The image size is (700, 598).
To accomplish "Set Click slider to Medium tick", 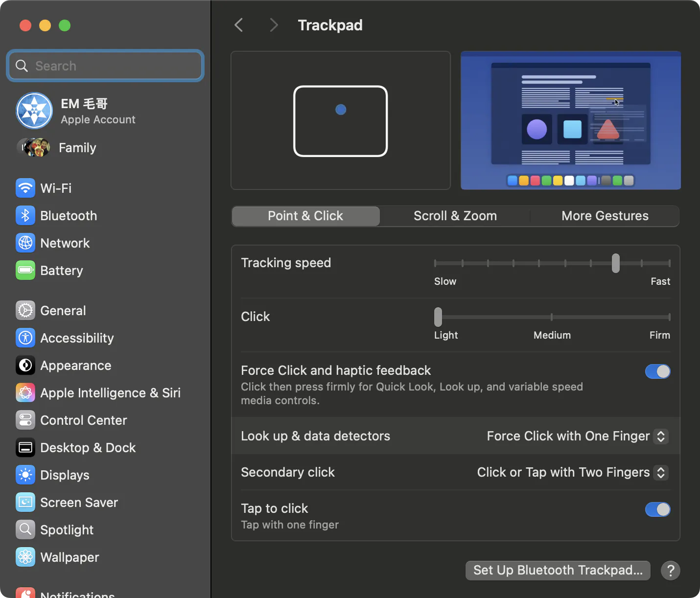I will 552,317.
